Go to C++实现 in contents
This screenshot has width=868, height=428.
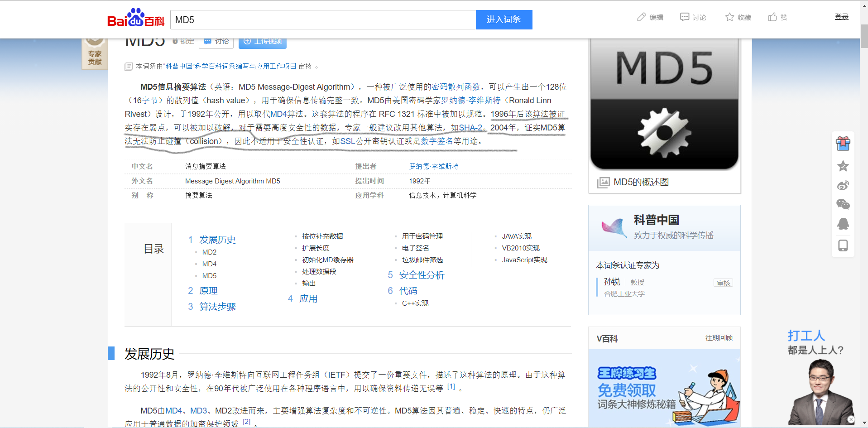point(415,303)
